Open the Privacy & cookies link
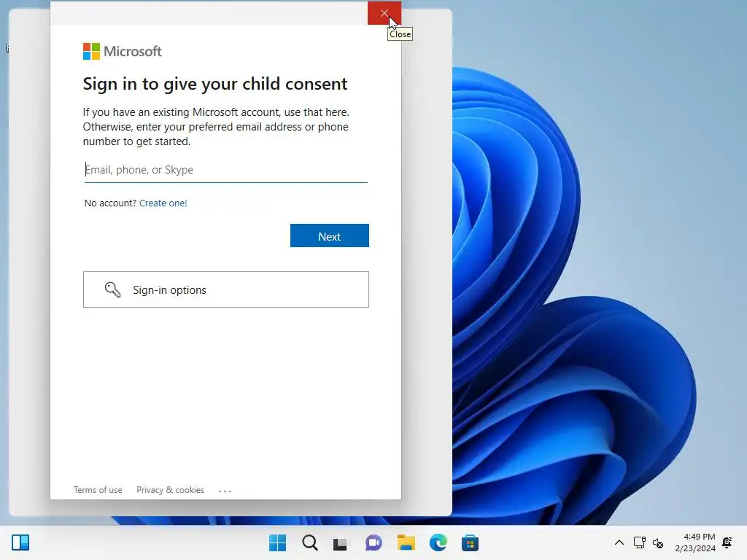 170,490
